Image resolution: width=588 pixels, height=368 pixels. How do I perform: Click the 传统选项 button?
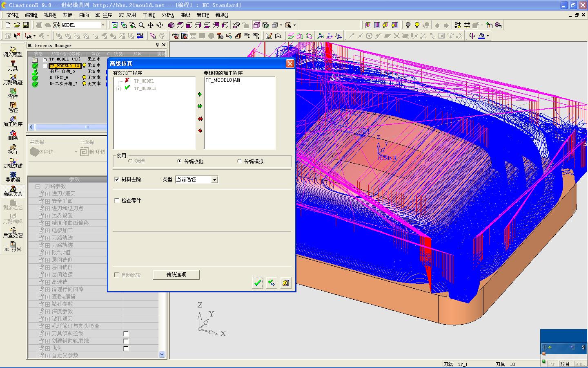pos(176,275)
